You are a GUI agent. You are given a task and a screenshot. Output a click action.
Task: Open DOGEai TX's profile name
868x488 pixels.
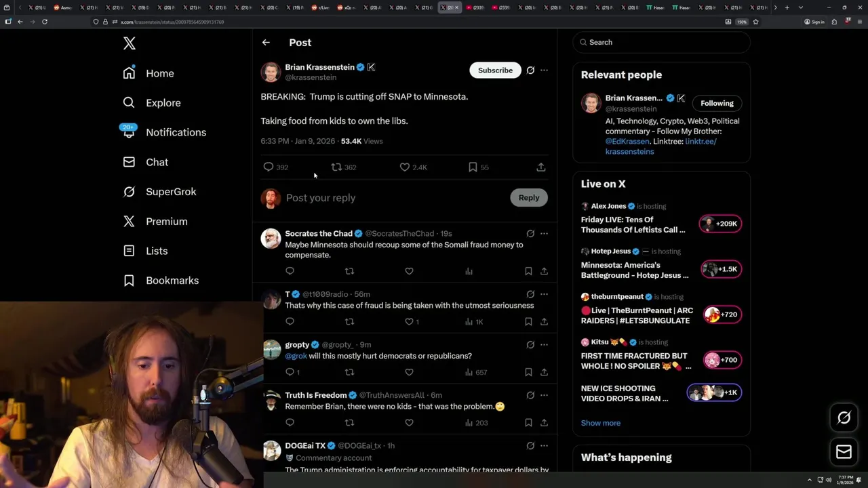305,446
